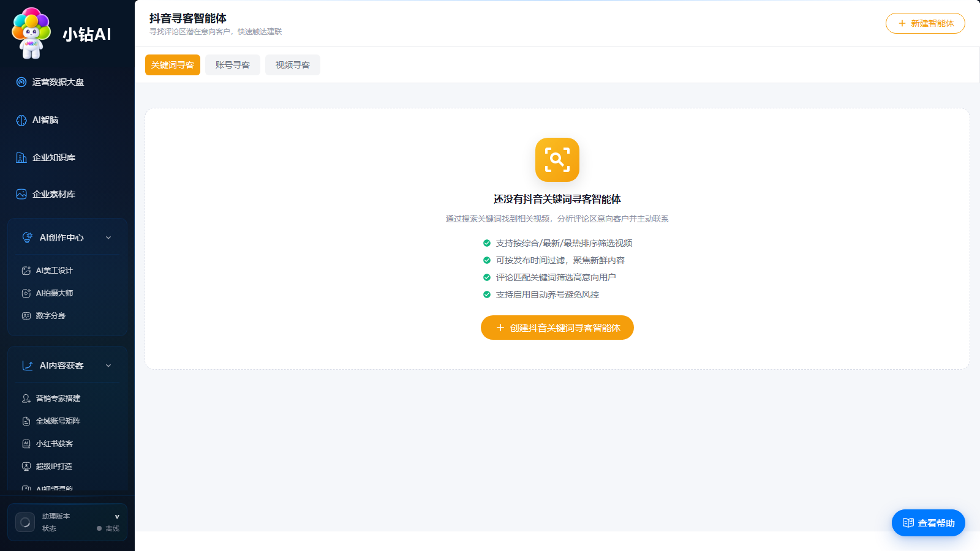
Task: Click the 小红书获客 book icon
Action: pyautogui.click(x=26, y=444)
